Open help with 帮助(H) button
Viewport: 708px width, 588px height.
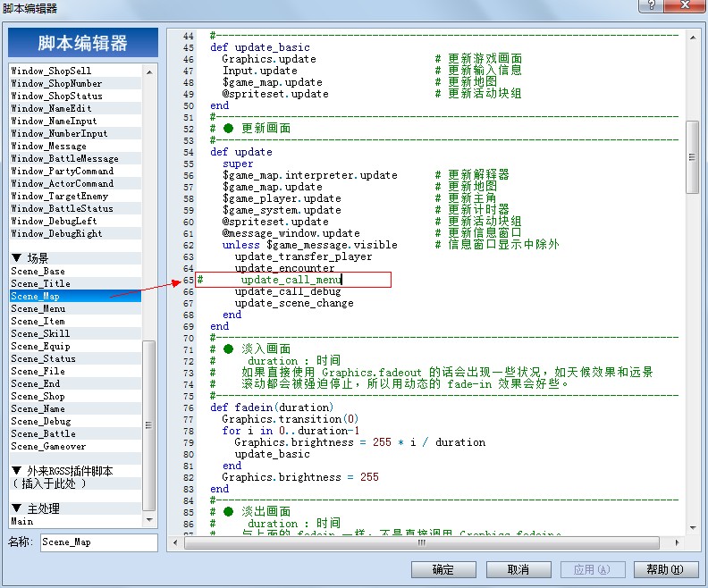665,569
